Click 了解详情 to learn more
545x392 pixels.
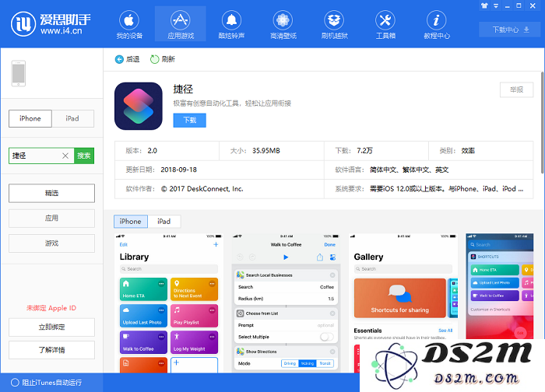52,350
